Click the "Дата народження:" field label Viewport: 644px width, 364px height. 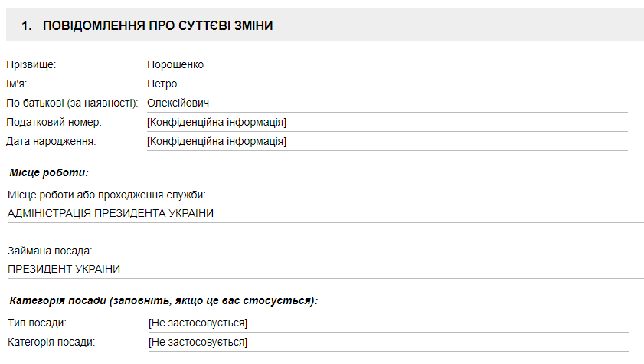[51, 141]
